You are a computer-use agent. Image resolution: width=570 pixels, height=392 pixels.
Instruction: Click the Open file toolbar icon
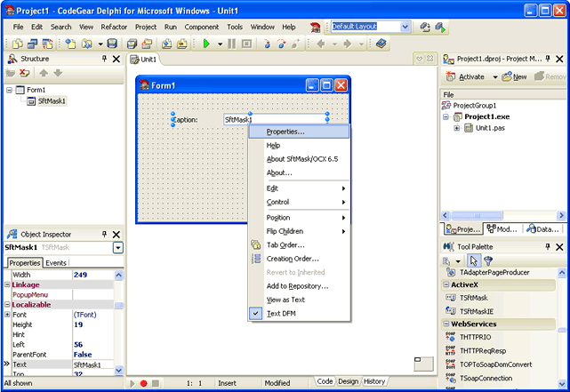coord(87,44)
